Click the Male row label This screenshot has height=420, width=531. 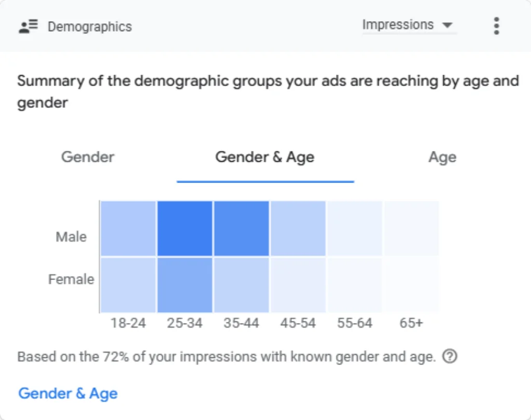(x=71, y=237)
